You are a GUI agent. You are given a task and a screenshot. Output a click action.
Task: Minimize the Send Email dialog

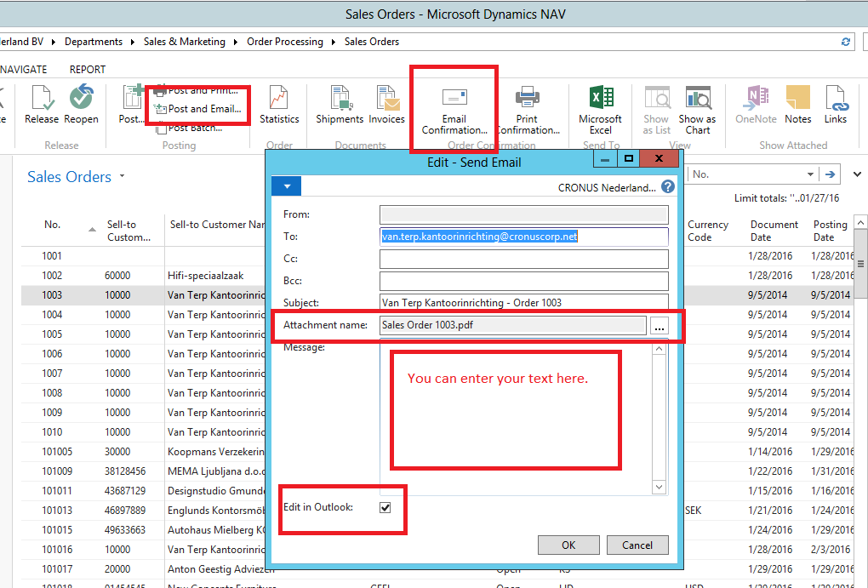[x=605, y=159]
